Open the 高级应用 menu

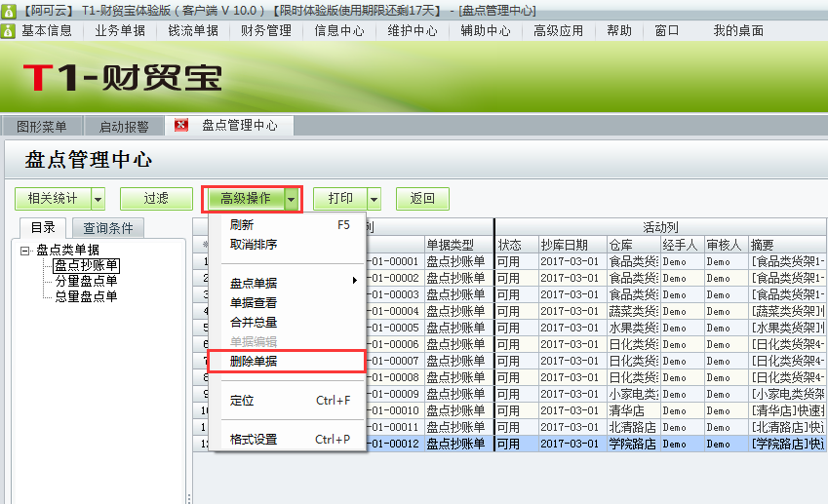click(559, 30)
